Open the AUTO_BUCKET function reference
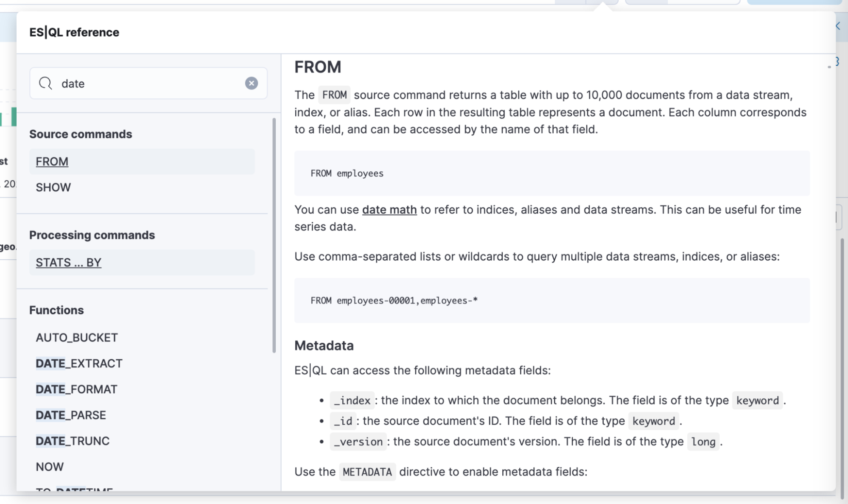The width and height of the screenshot is (848, 504). pos(77,337)
